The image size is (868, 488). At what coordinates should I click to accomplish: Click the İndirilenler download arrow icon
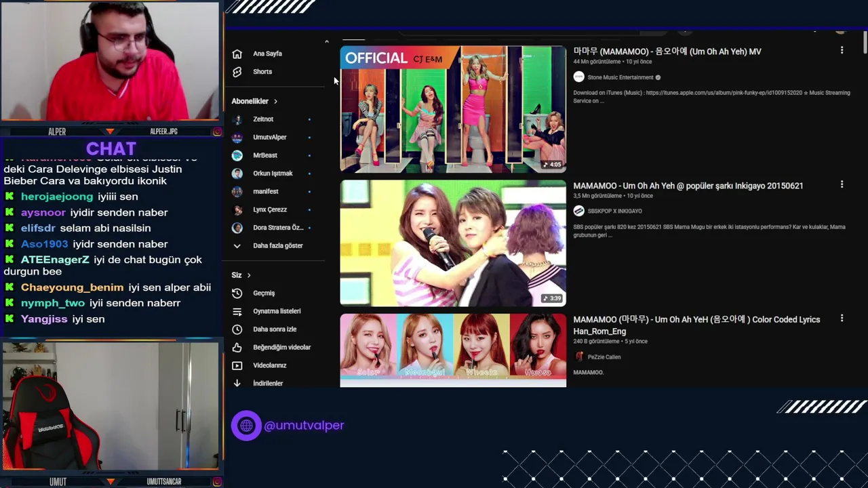tap(237, 384)
